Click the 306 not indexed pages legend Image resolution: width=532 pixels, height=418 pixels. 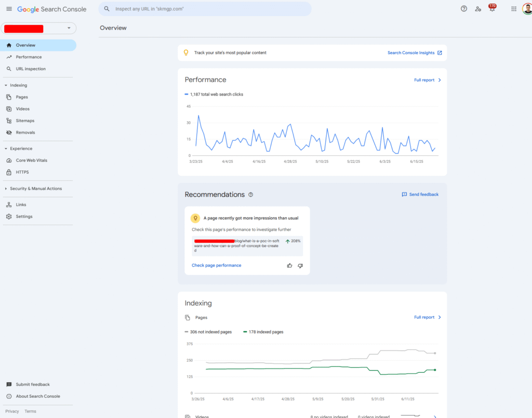pyautogui.click(x=208, y=332)
